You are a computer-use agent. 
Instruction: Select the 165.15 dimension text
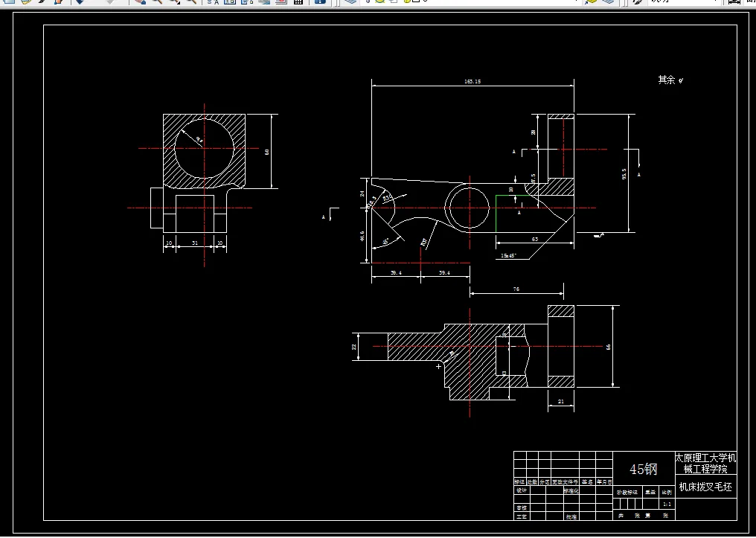pyautogui.click(x=472, y=81)
